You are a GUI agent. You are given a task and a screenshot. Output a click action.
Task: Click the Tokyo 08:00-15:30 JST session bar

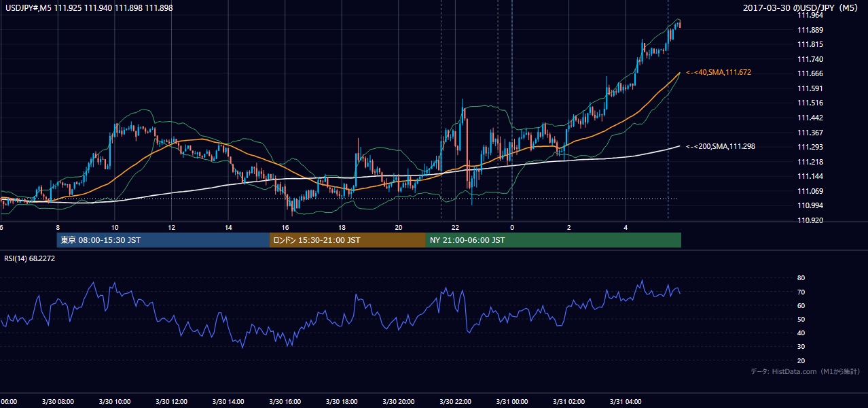point(164,240)
